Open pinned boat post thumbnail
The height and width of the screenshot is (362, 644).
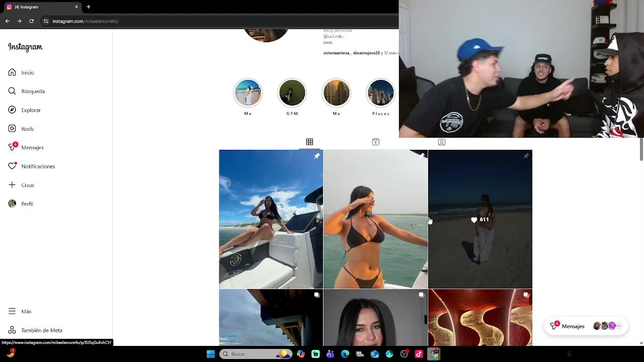point(271,219)
